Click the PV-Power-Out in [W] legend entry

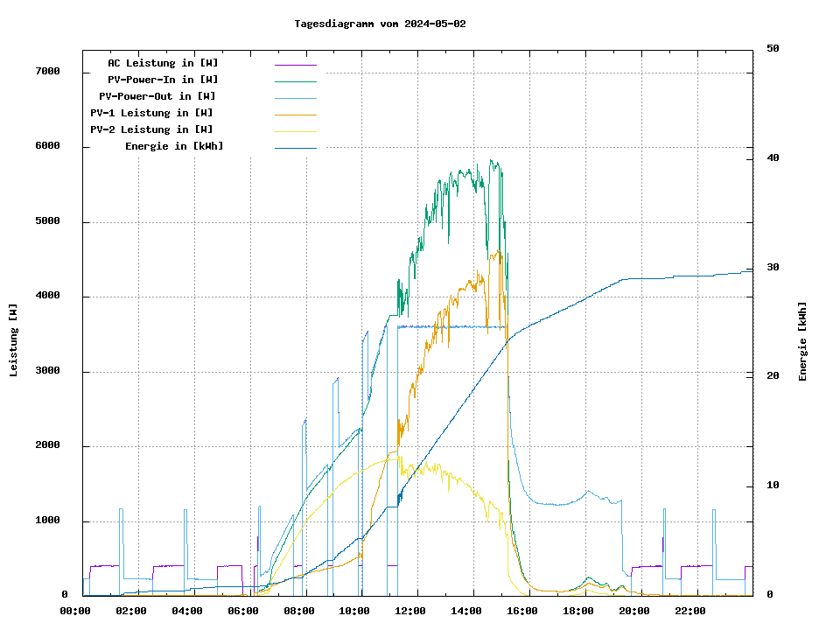pyautogui.click(x=157, y=96)
